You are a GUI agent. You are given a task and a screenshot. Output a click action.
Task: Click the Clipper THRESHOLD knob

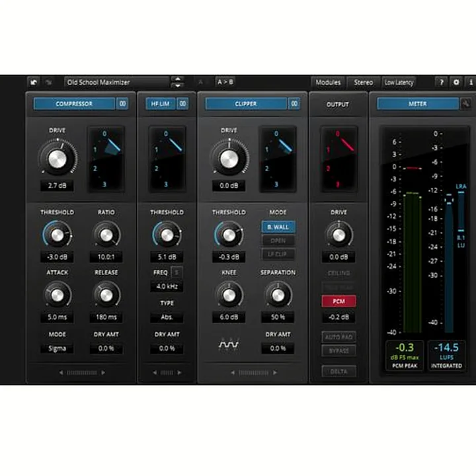pyautogui.click(x=229, y=235)
